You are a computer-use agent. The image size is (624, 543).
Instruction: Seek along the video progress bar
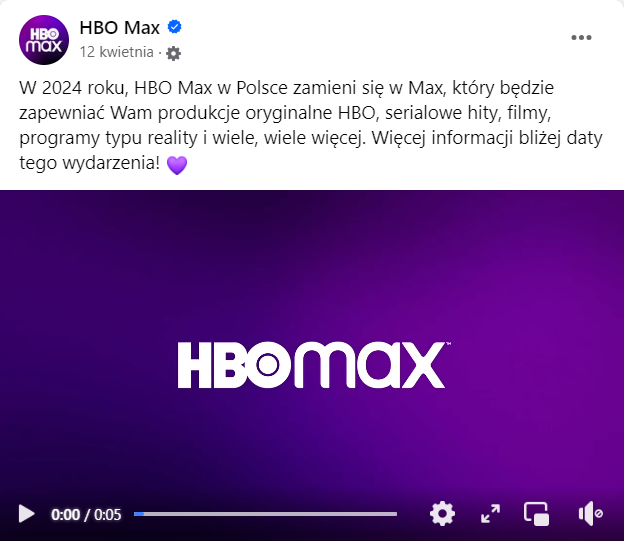coord(265,514)
